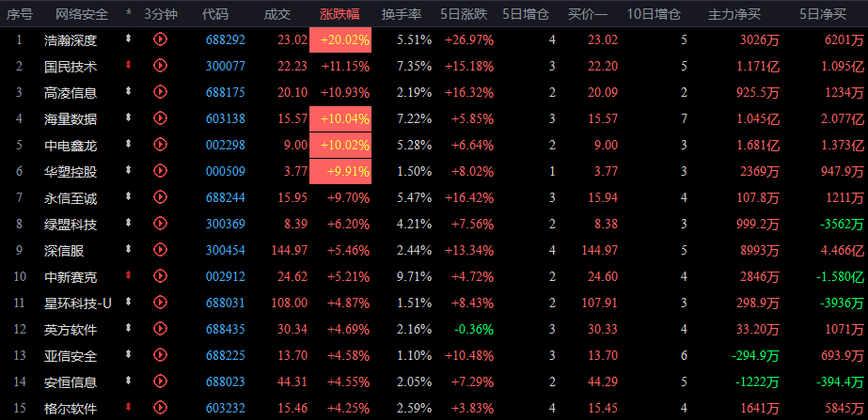Sort by 成交 column header
This screenshot has height=420, width=868.
point(277,14)
